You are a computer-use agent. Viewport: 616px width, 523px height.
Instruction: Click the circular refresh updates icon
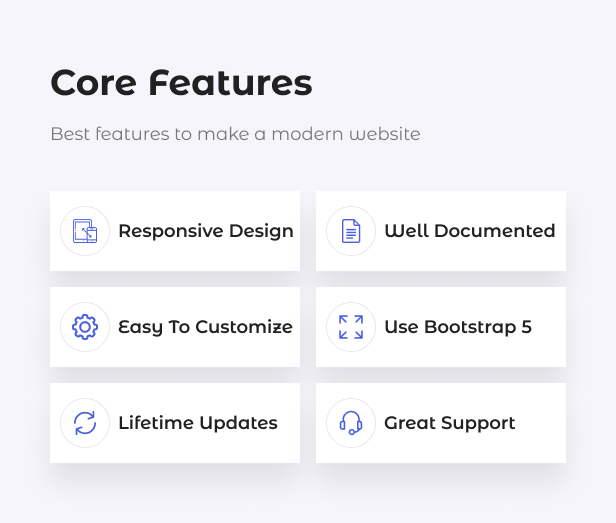(85, 423)
